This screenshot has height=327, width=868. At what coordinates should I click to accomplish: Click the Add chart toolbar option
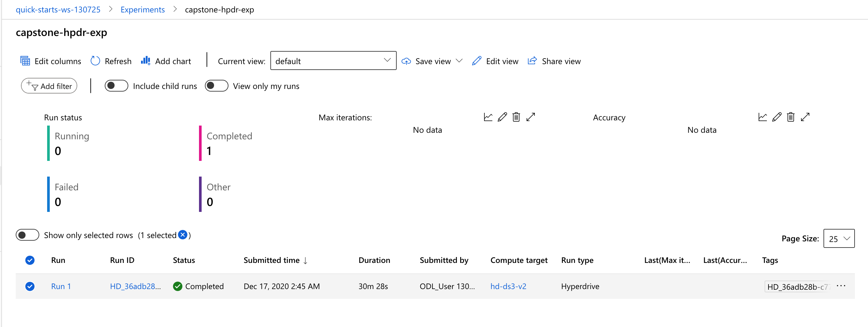tap(166, 61)
